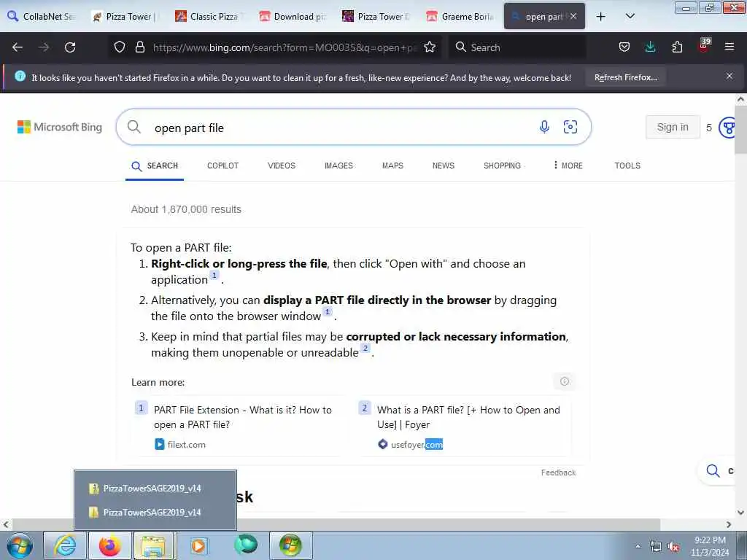Switch to Download pi tab

[293, 17]
